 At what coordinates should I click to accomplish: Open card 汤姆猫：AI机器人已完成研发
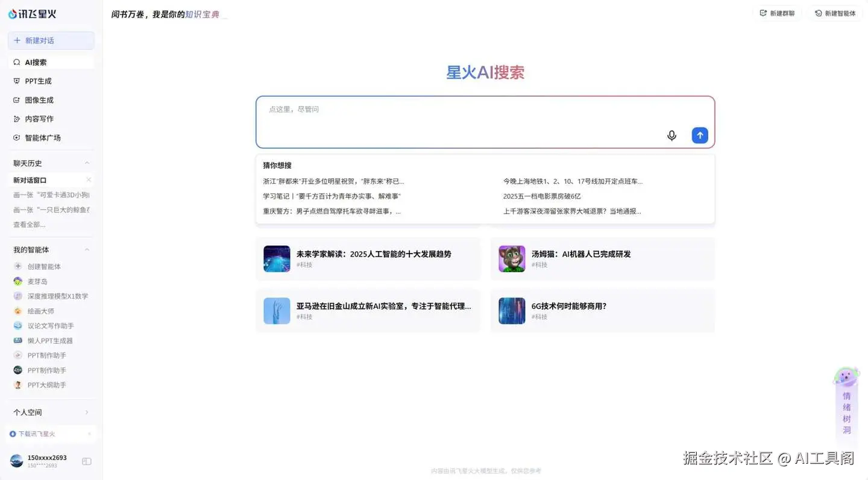click(x=603, y=259)
